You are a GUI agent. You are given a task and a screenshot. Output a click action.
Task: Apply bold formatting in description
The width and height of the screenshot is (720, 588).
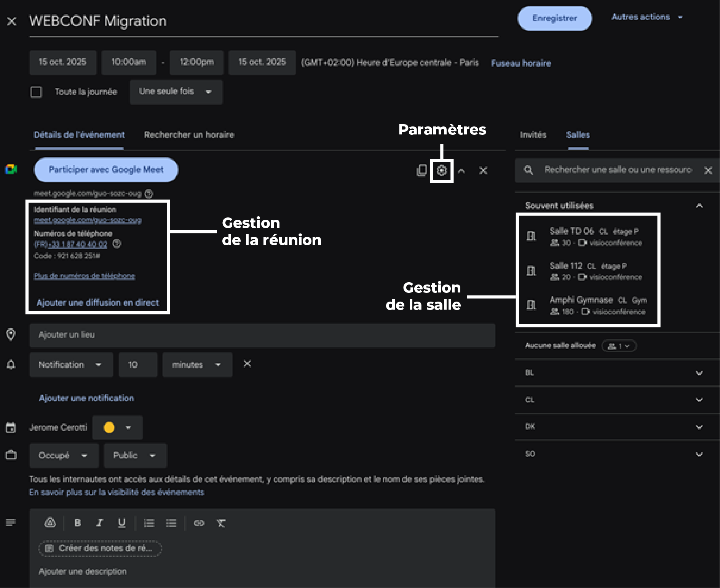click(x=77, y=522)
